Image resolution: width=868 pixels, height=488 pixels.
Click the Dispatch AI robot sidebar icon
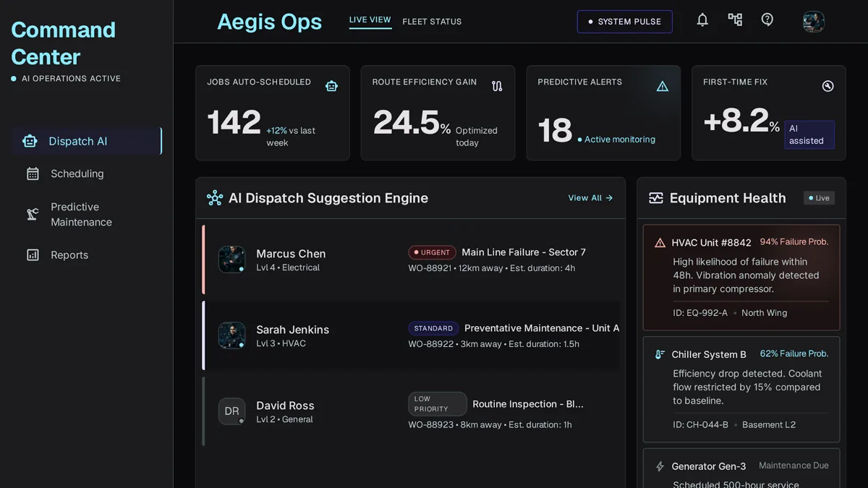pyautogui.click(x=30, y=141)
